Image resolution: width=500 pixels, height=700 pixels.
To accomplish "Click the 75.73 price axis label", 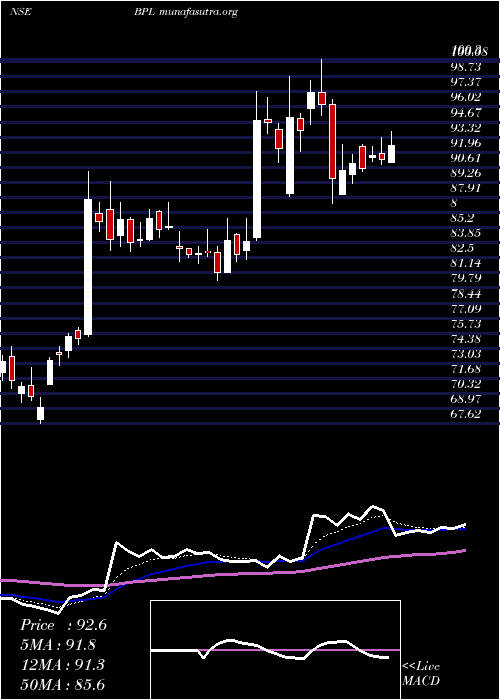I will pos(466,324).
